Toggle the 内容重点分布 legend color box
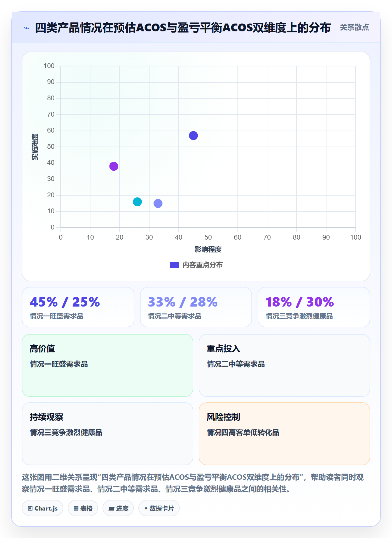This screenshot has height=538, width=392. (174, 265)
